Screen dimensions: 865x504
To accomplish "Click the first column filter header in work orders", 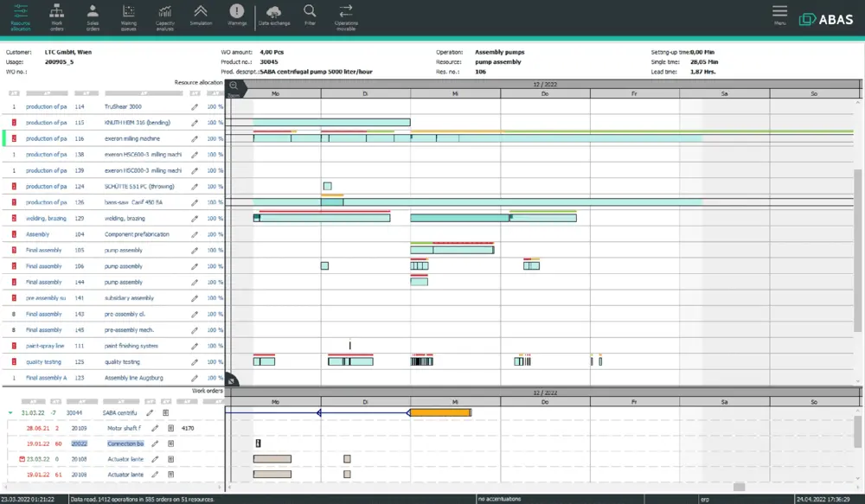I will click(33, 401).
